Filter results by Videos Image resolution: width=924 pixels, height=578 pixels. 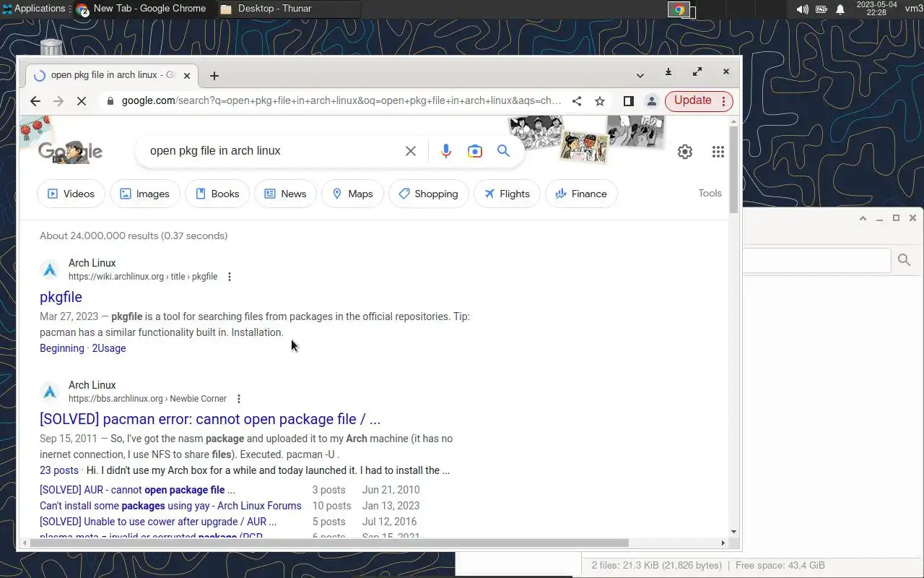[x=71, y=194]
